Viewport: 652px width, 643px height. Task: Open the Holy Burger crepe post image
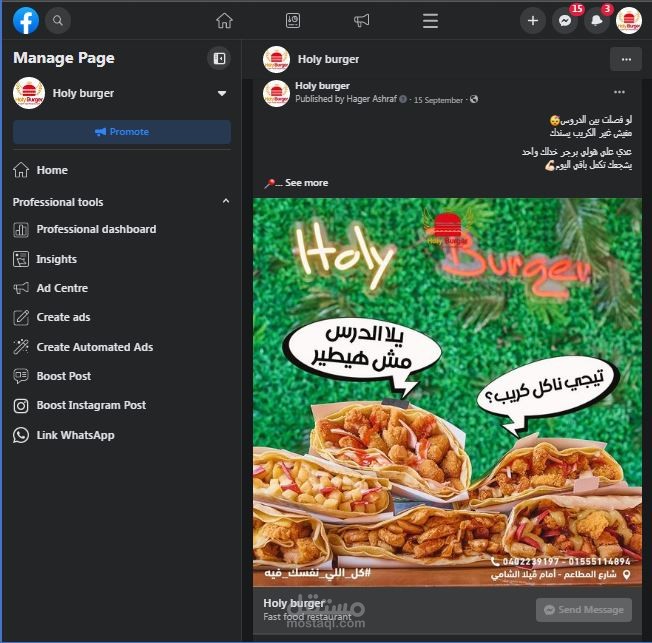(447, 392)
